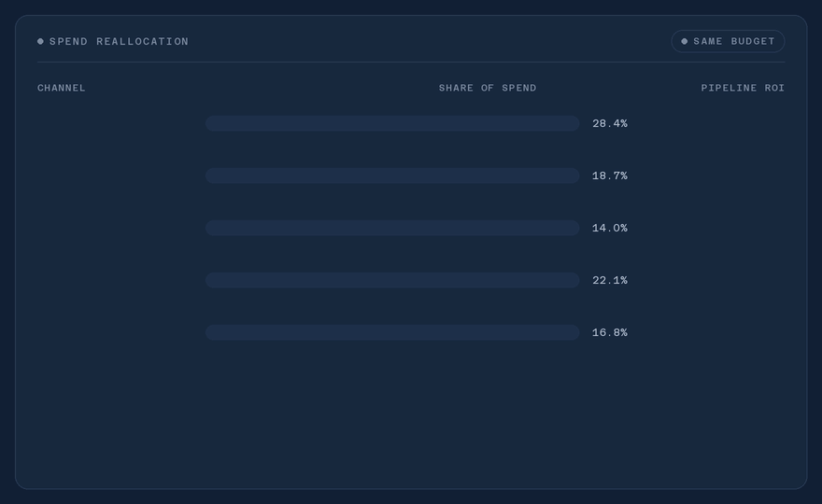The width and height of the screenshot is (822, 504).
Task: Click the 22.1% value label
Action: point(610,281)
